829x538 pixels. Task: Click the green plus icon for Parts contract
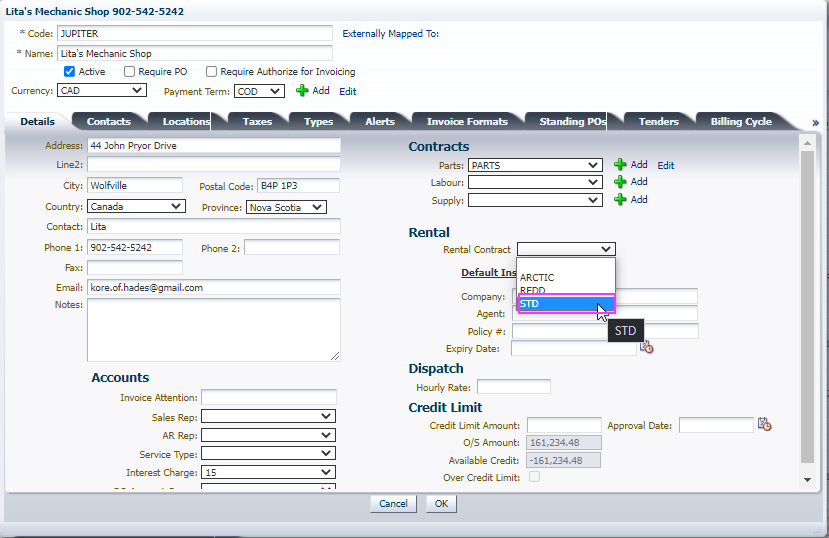pyautogui.click(x=620, y=165)
